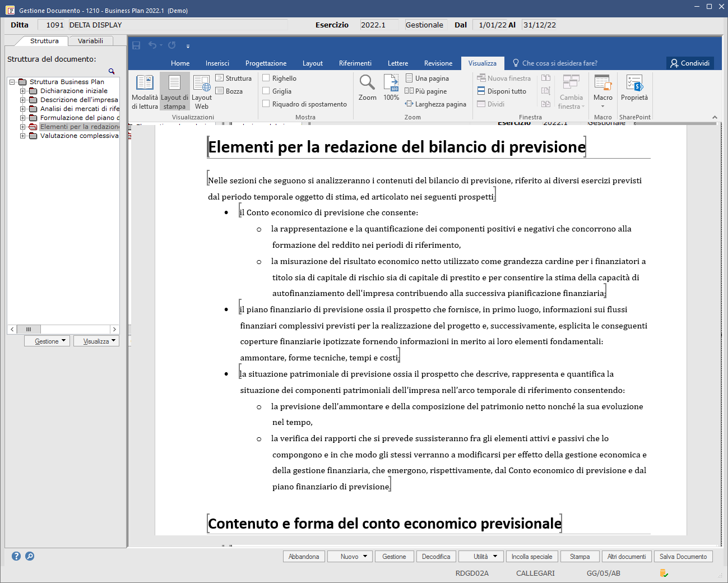Toggle the Griglia checkbox

click(266, 91)
